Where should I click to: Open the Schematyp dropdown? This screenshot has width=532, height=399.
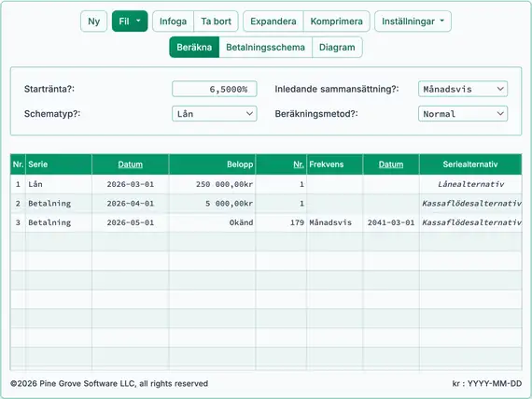tap(214, 114)
